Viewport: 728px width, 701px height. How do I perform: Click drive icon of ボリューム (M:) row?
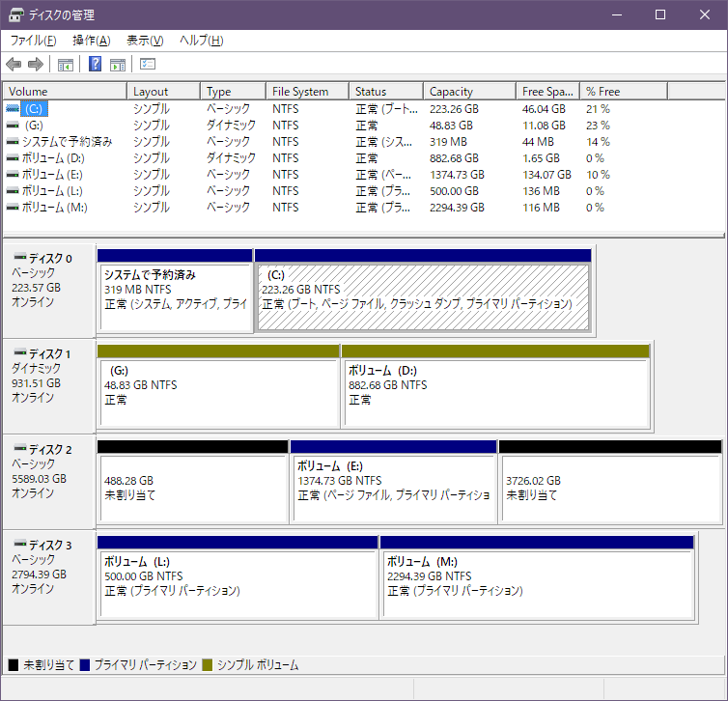click(x=13, y=207)
